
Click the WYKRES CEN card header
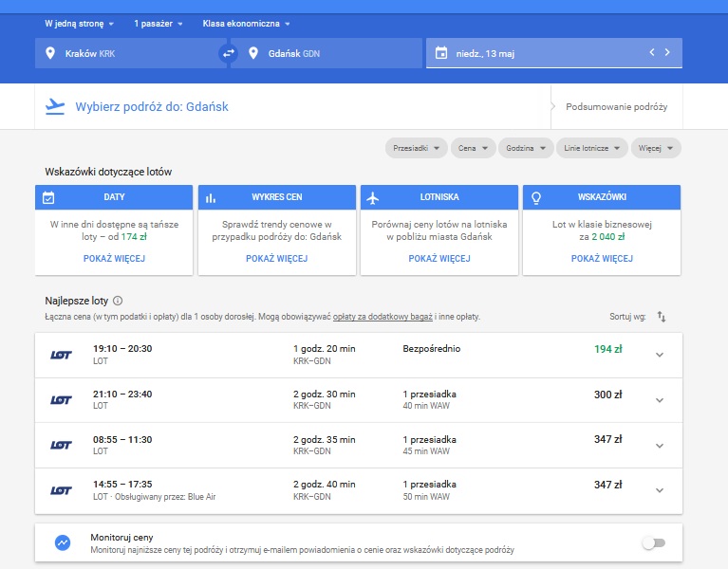coord(277,197)
